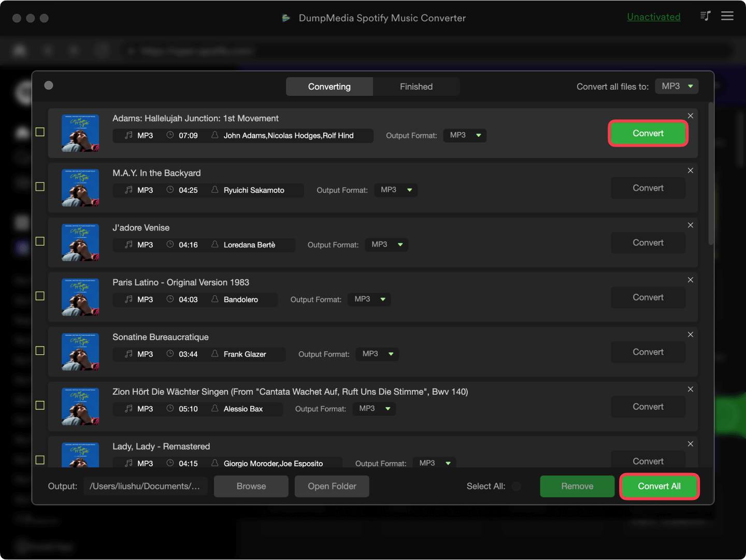Convert Sonatine Bureaucratique track
Viewport: 746px width, 560px height.
648,352
